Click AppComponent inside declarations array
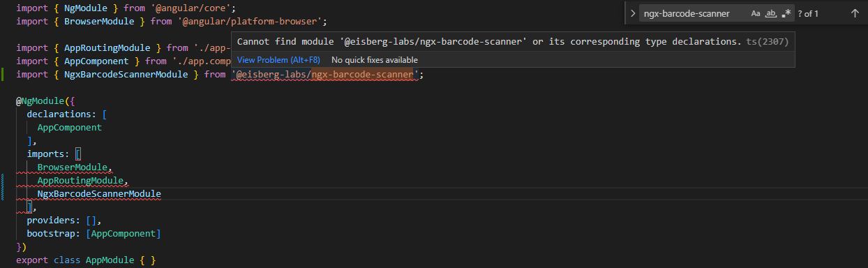Image resolution: width=868 pixels, height=268 pixels. click(x=70, y=128)
